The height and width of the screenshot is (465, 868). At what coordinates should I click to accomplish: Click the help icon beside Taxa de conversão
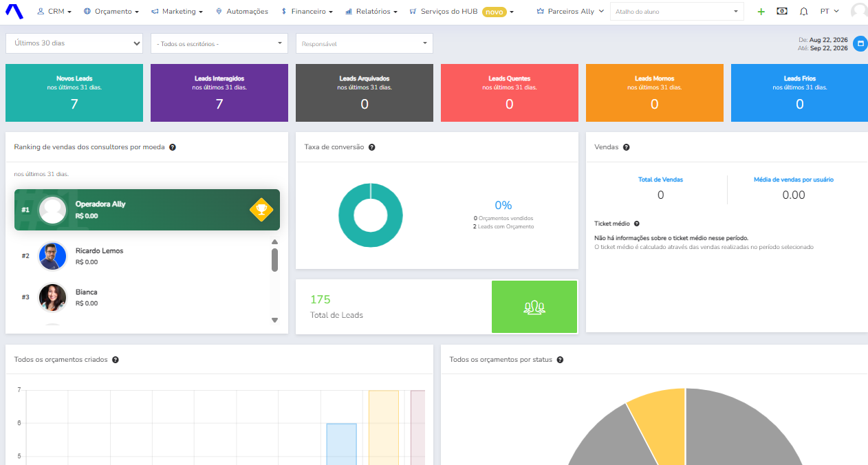(x=371, y=147)
